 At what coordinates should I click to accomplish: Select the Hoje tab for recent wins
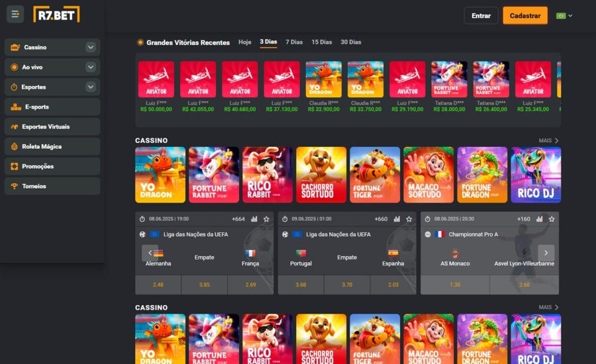(245, 42)
